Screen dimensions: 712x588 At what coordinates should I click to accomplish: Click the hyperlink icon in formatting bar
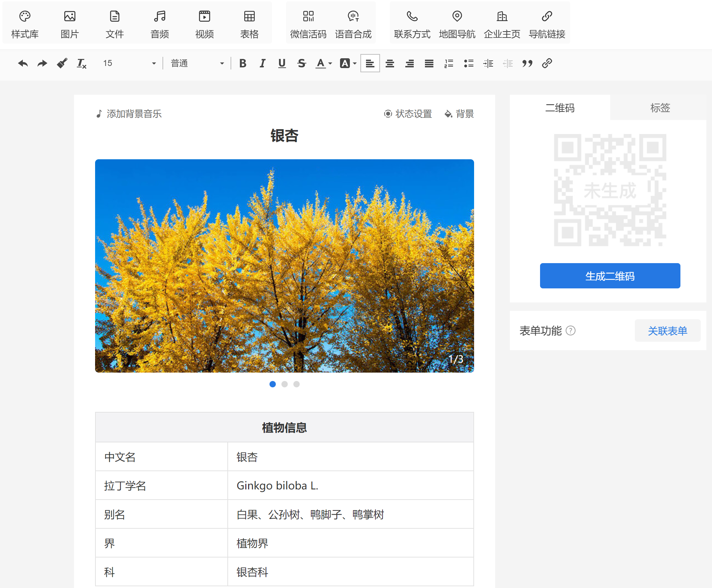547,64
